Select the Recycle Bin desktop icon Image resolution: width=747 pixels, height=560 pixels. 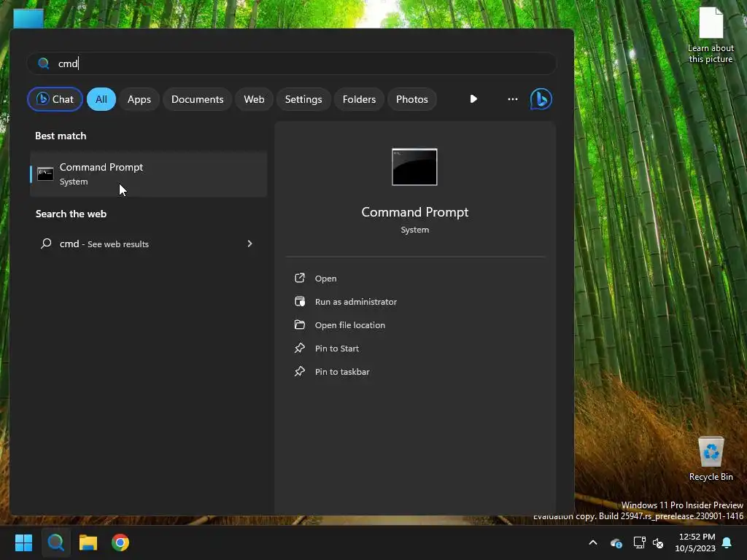pos(711,459)
